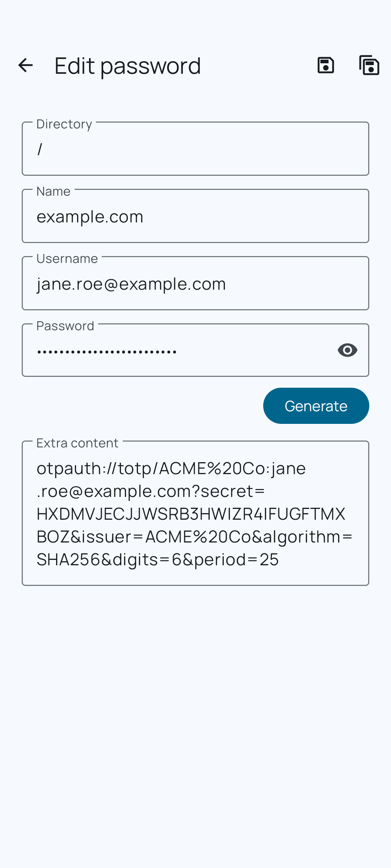Image resolution: width=391 pixels, height=868 pixels.
Task: Click the slash value in Directory
Action: 40,149
